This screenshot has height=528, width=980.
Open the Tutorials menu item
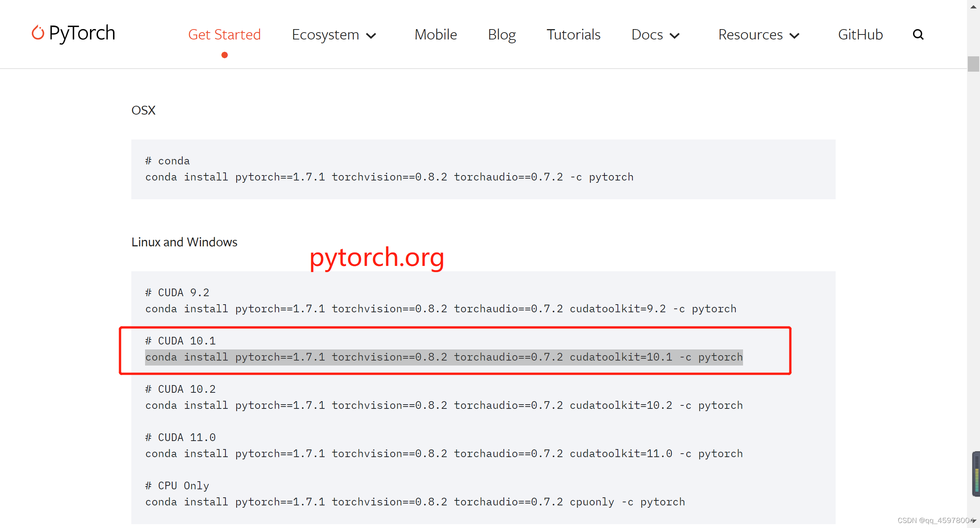click(x=573, y=34)
